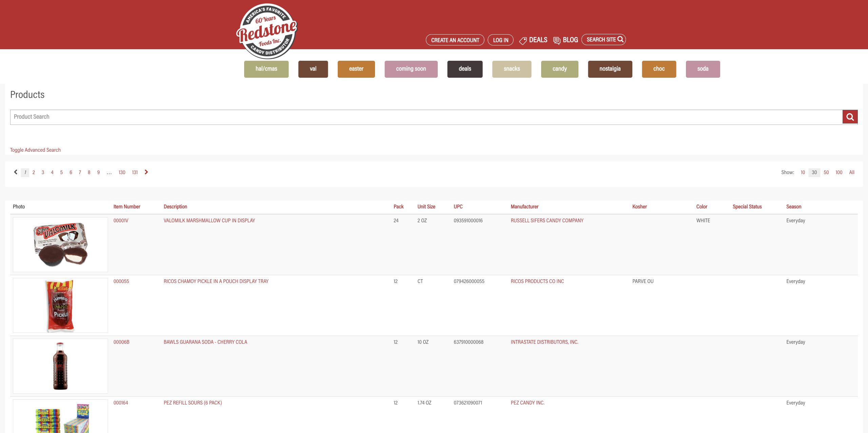868x433 pixels.
Task: Open the Blog link in header
Action: coord(566,40)
